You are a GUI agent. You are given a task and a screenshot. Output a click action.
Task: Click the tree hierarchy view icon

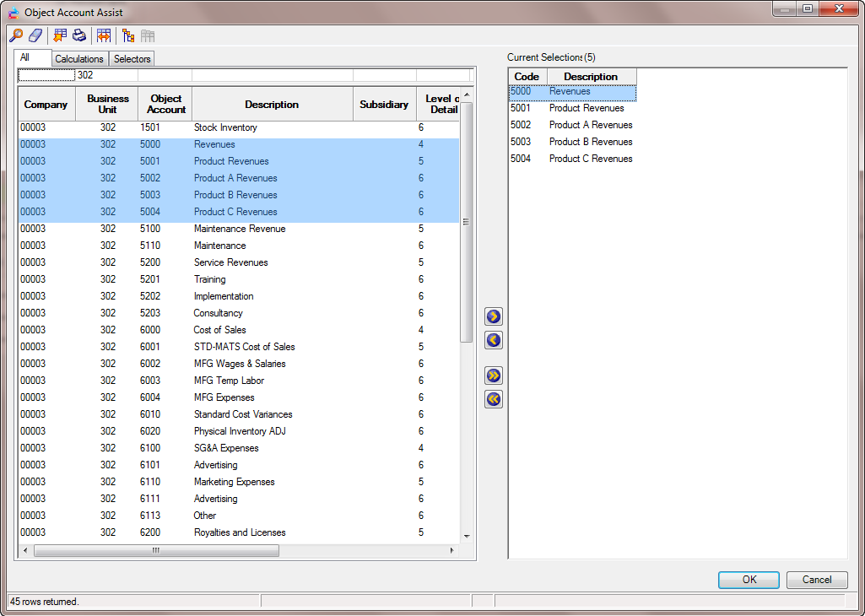click(128, 35)
